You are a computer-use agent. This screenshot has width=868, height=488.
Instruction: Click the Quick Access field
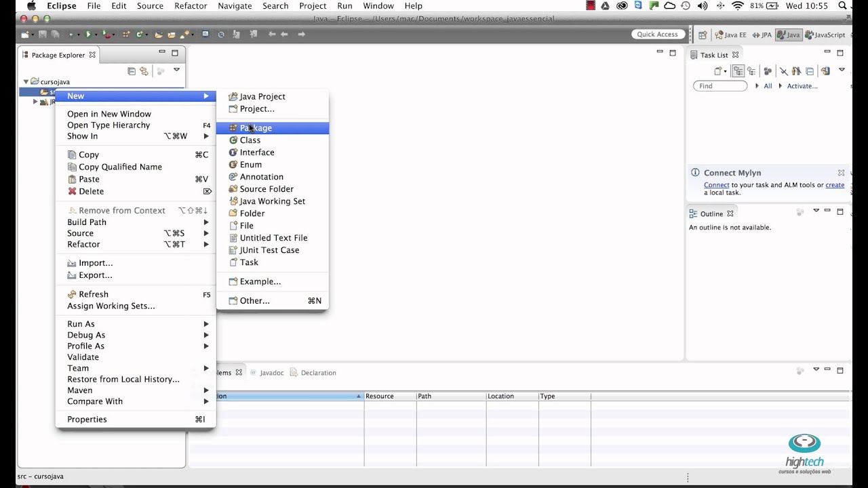tap(657, 35)
